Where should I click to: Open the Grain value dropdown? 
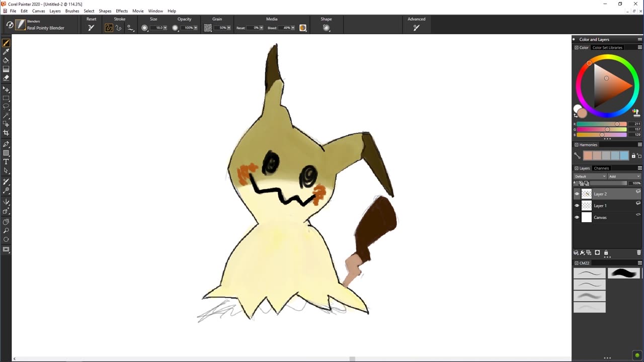click(229, 28)
